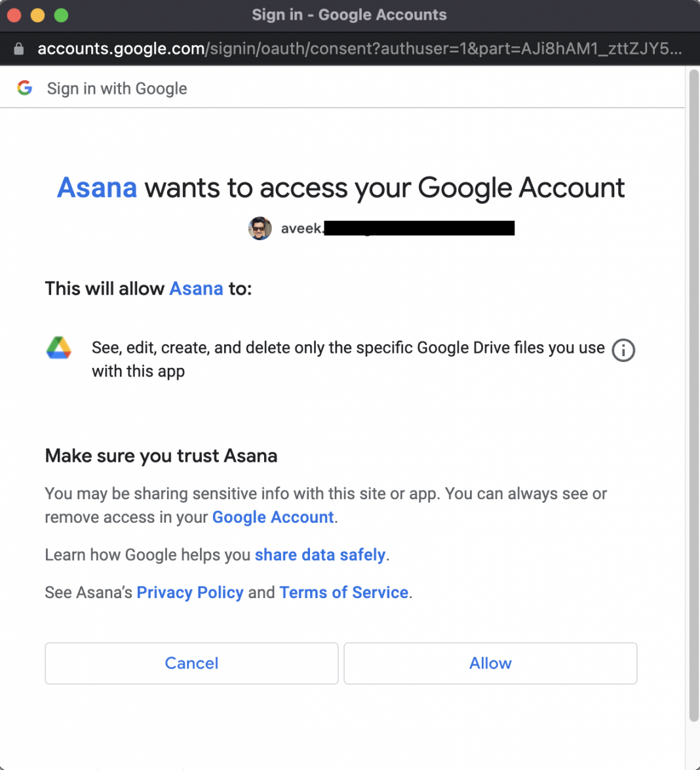
Task: Click the 'Sign in with Google' header text
Action: point(117,89)
